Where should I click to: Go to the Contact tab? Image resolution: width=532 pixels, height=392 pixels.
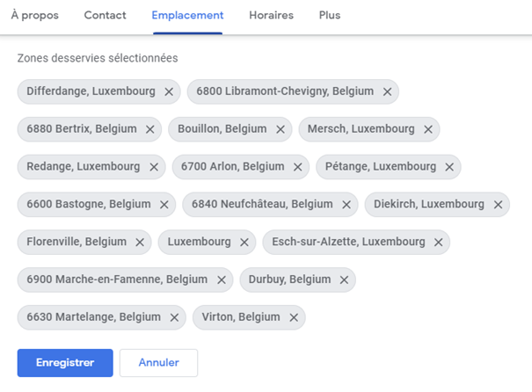(x=105, y=16)
